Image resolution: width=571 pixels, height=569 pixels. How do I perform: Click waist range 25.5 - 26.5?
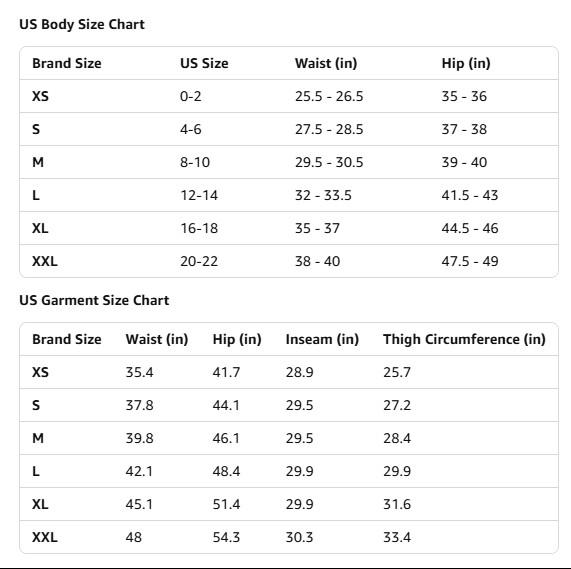click(x=329, y=96)
